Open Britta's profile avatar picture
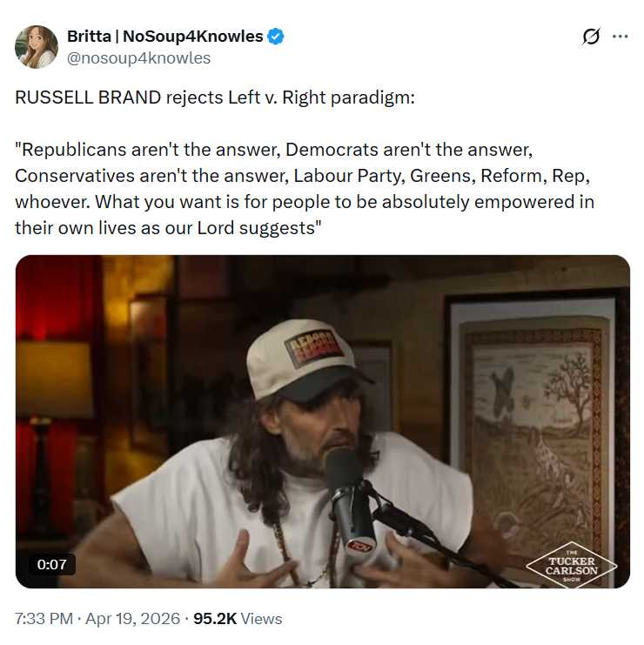Image resolution: width=644 pixels, height=645 pixels. [37, 46]
